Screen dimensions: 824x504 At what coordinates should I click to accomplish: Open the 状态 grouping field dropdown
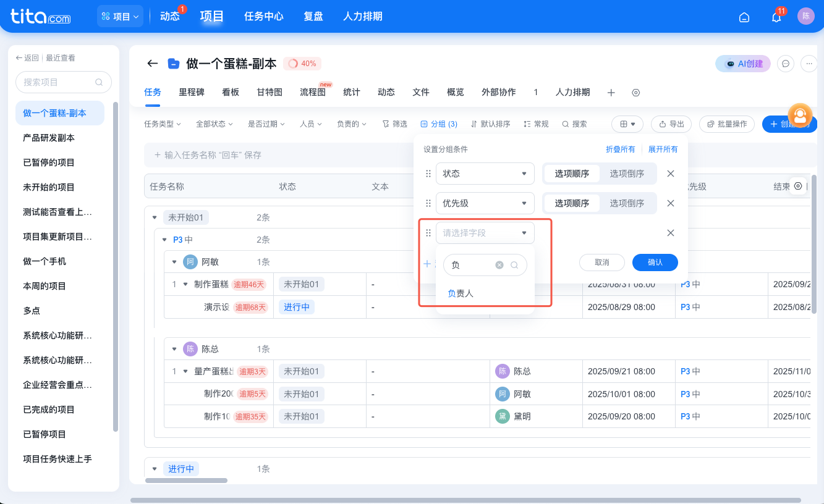click(x=485, y=174)
